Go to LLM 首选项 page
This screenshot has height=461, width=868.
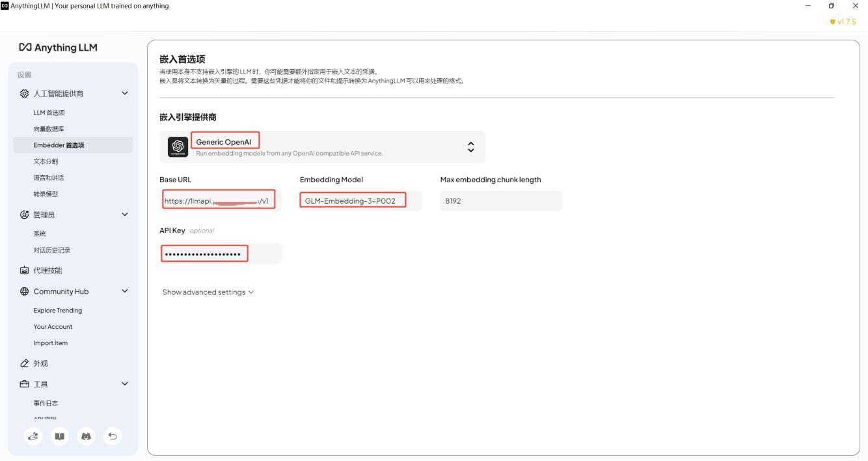(49, 113)
